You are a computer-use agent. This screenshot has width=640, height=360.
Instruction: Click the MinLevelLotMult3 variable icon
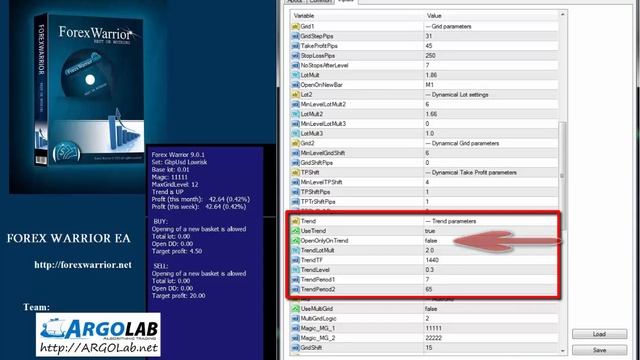[x=295, y=124]
